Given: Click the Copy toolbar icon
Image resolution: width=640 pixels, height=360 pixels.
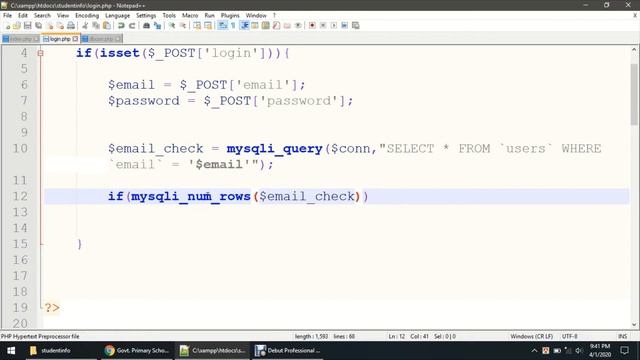Looking at the screenshot, I should [96, 25].
